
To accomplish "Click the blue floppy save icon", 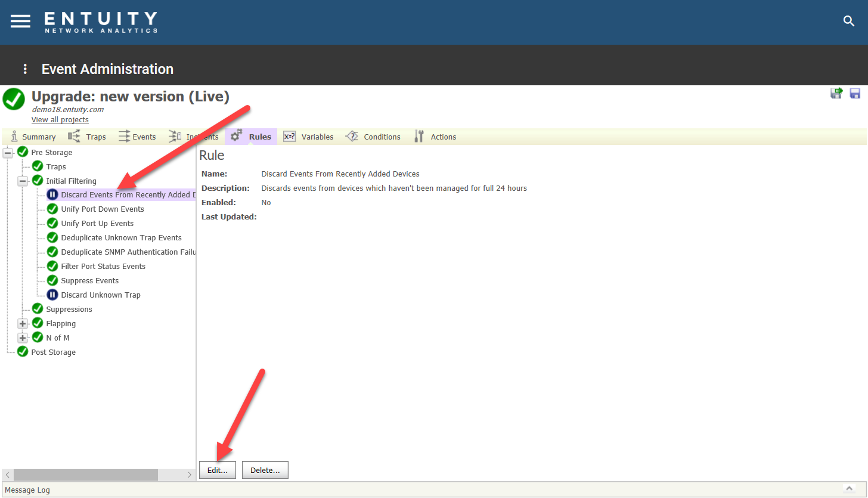I will [855, 93].
